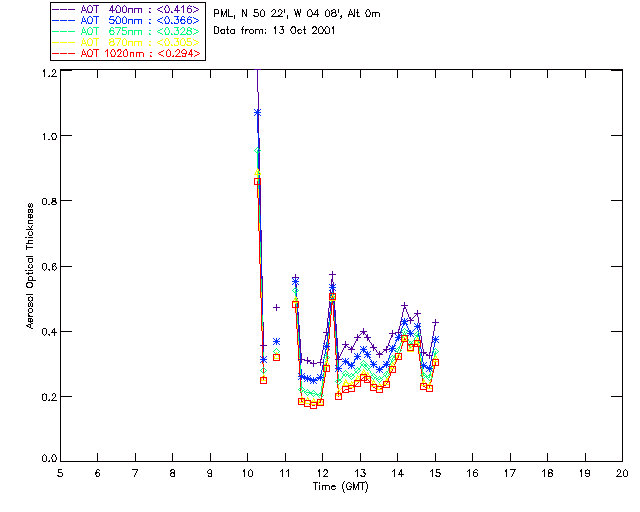Click the isolated blue star marker near 0.37
The width and height of the screenshot is (640, 512).
pyautogui.click(x=276, y=341)
